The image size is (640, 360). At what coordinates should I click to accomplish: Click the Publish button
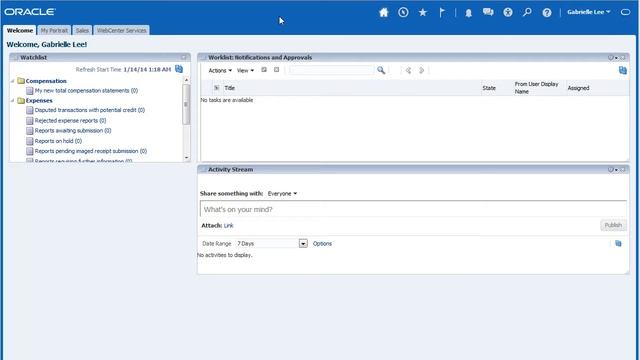[613, 225]
